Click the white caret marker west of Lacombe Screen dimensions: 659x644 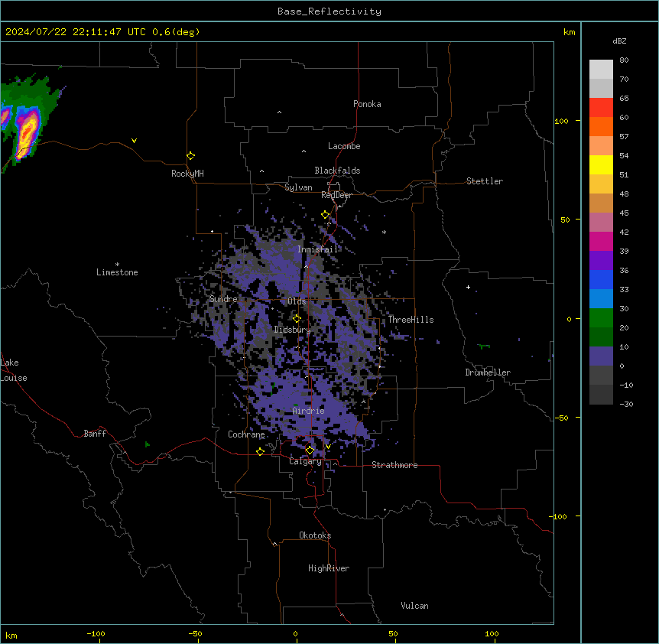[x=304, y=151]
